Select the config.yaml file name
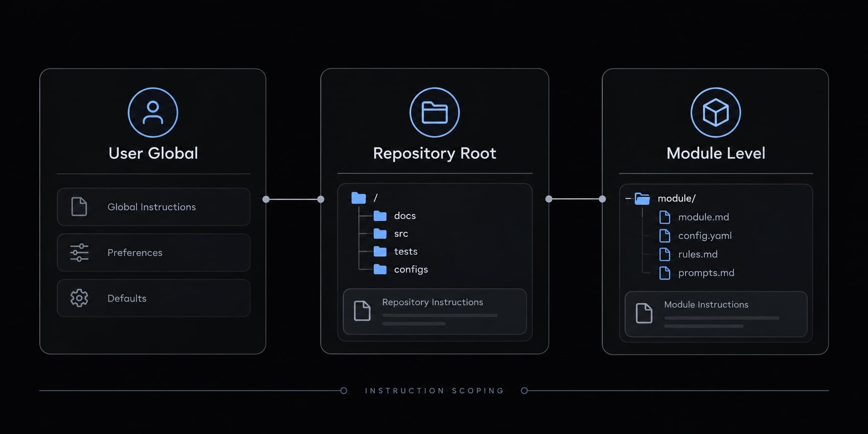Viewport: 868px width, 434px height. click(x=705, y=236)
